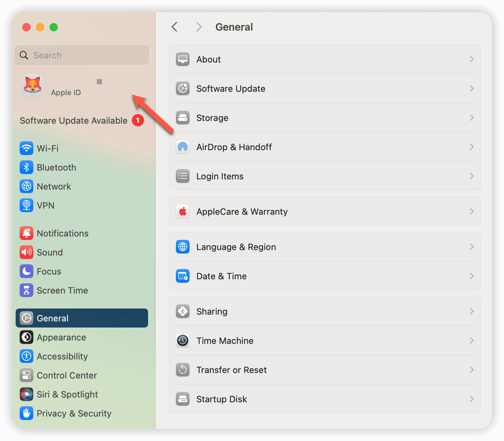This screenshot has width=504, height=441.
Task: Click the Wi-Fi icon in sidebar
Action: [26, 148]
